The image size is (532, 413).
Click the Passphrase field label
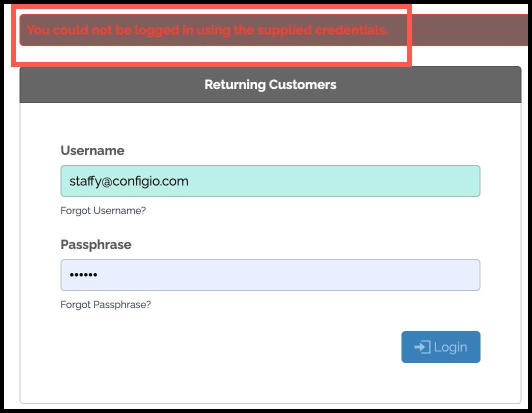coord(96,244)
